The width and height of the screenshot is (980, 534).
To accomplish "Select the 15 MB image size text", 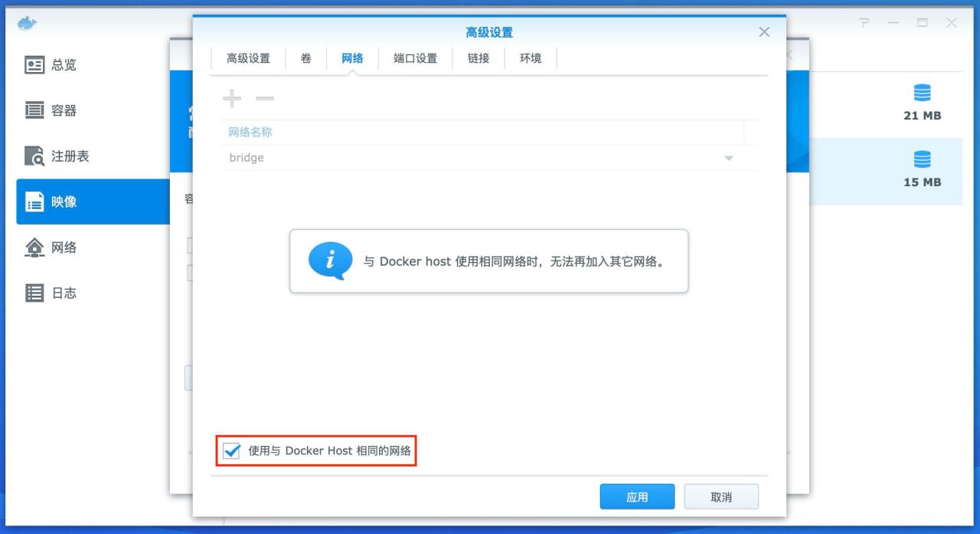I will click(x=923, y=182).
